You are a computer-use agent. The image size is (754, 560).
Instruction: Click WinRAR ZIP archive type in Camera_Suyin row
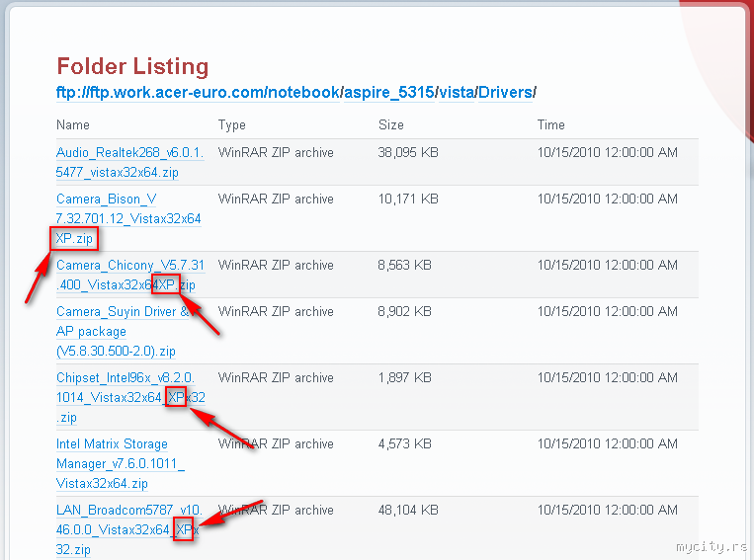point(276,311)
